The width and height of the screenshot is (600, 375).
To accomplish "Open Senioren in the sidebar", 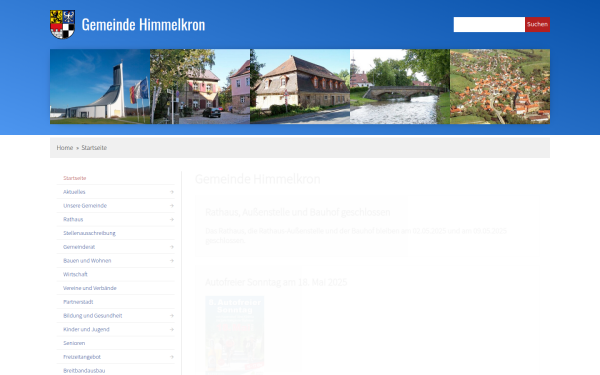I will click(74, 343).
